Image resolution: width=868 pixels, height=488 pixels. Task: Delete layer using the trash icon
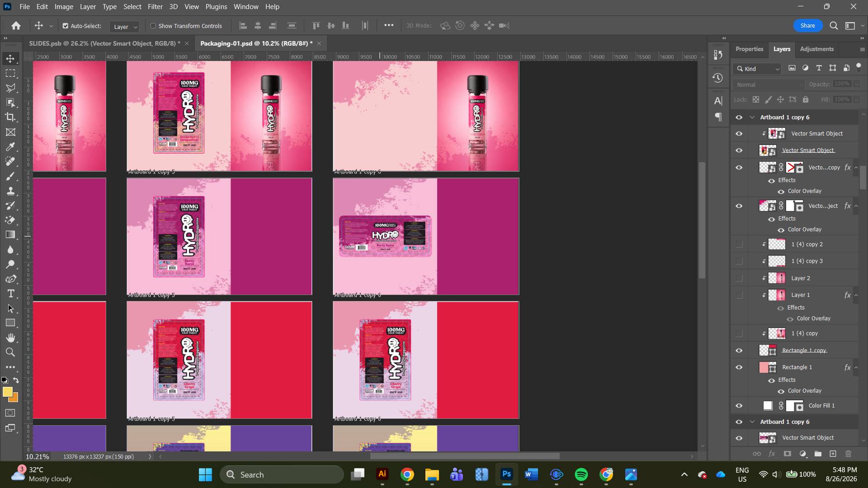(x=848, y=454)
